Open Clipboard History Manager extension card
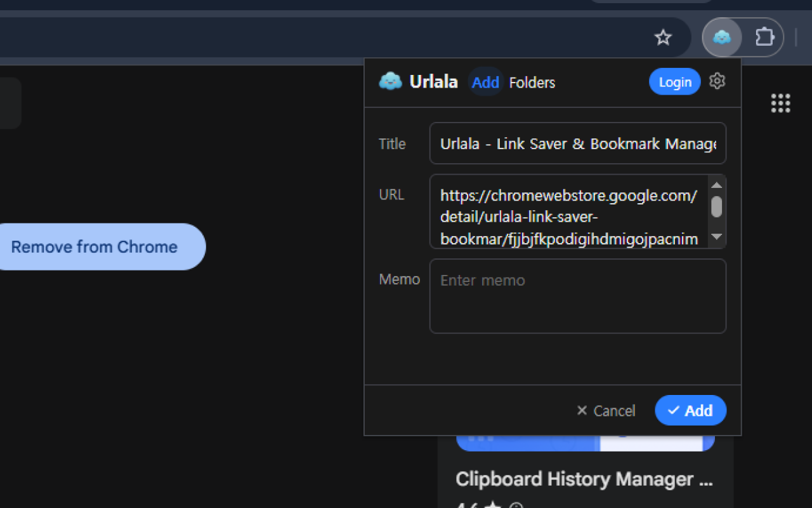Viewport: 812px width, 508px height. click(585, 473)
